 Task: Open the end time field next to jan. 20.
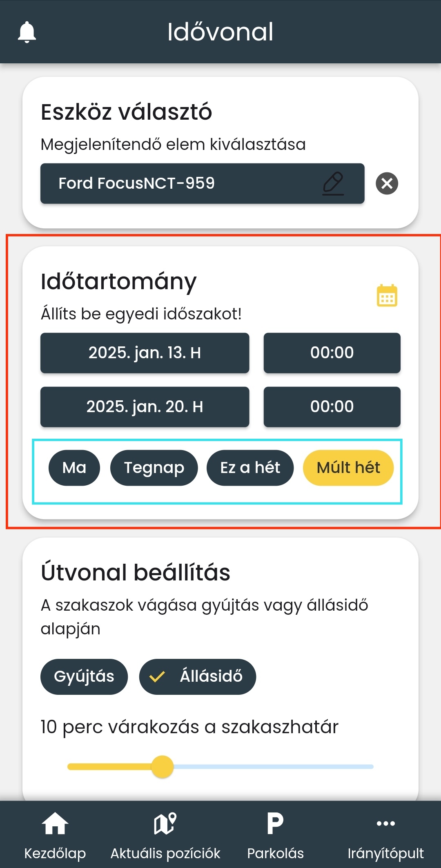332,407
